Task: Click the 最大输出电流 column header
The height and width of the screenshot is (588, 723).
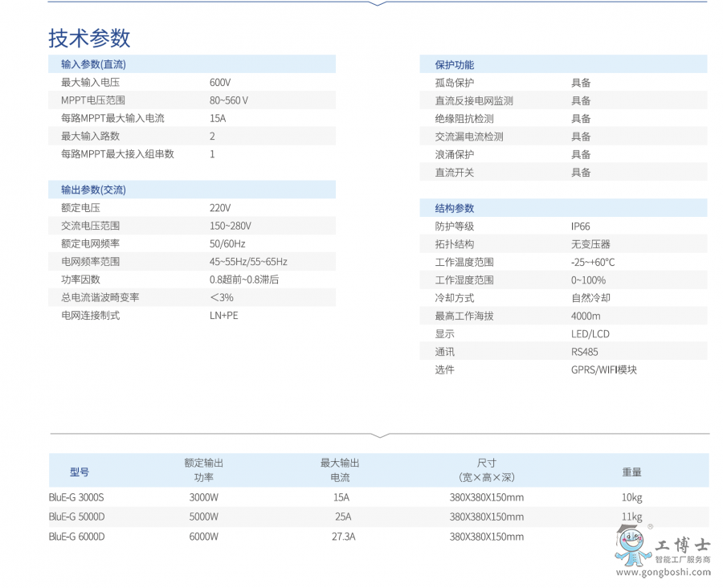Action: click(339, 468)
